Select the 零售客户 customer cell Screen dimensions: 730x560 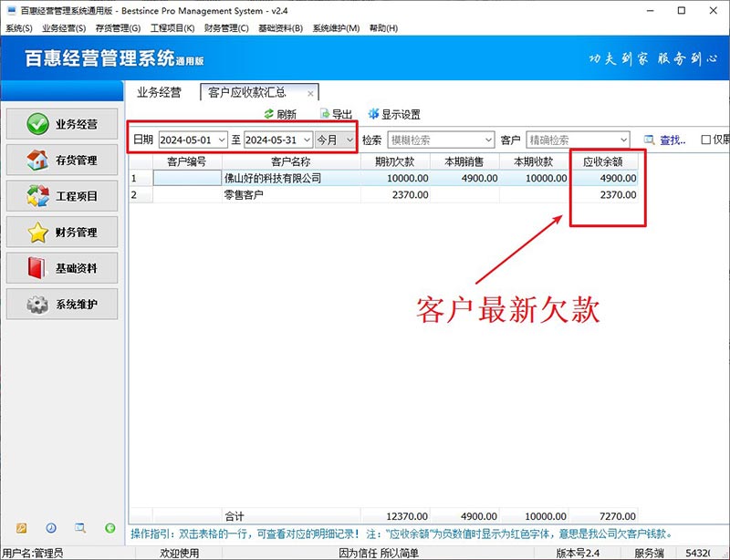coord(291,194)
